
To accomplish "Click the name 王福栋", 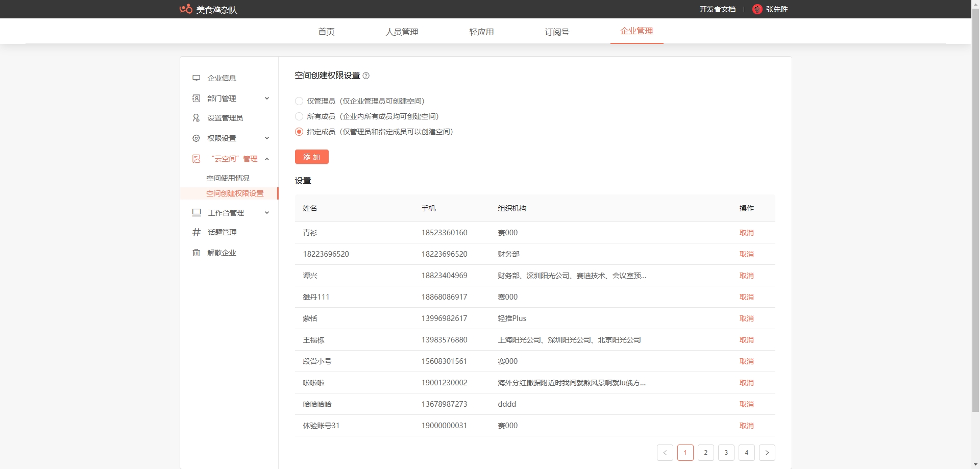I will point(313,340).
